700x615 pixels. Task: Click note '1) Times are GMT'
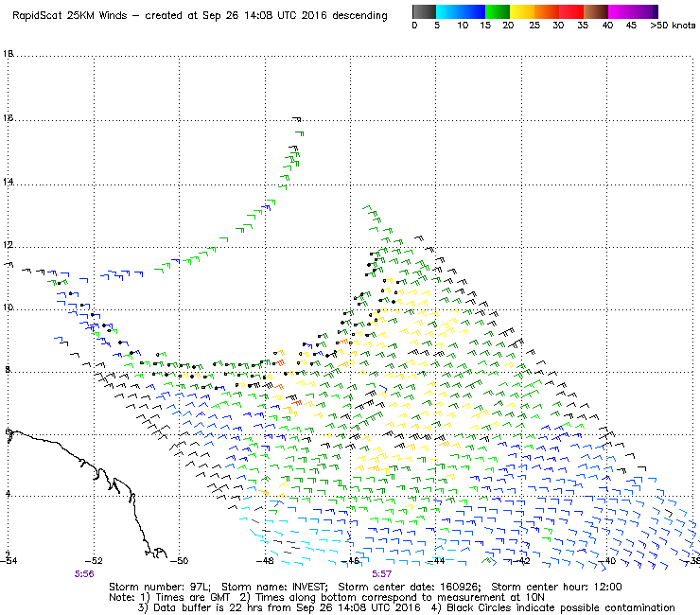coord(184,597)
